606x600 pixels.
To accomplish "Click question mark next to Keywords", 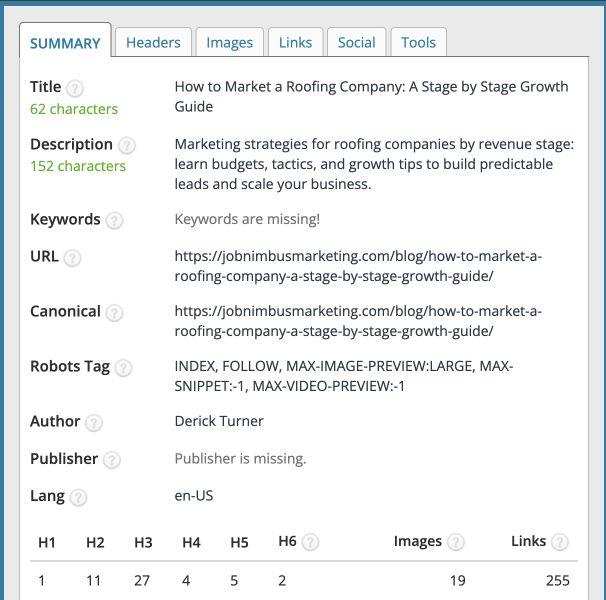I will pyautogui.click(x=114, y=220).
